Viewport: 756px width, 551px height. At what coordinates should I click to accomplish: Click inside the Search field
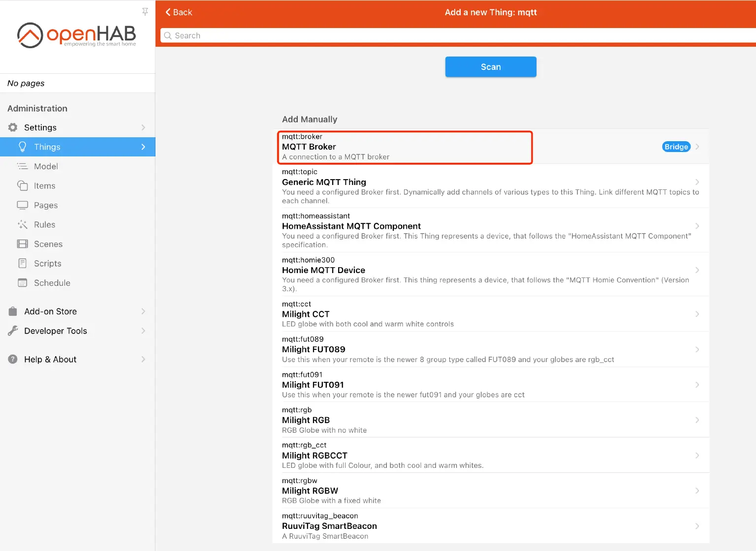[x=345, y=35]
